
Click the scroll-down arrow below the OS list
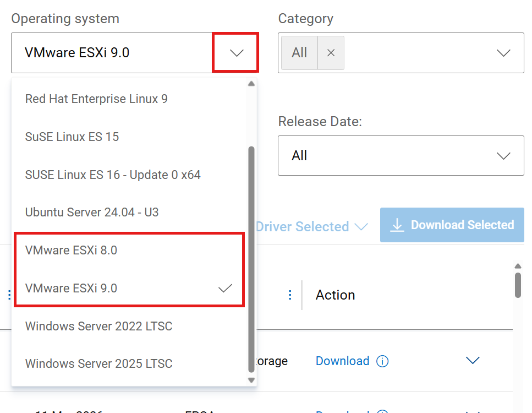(251, 380)
